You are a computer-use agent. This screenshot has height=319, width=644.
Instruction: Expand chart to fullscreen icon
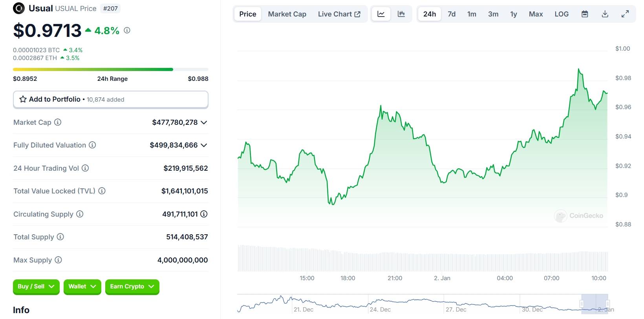(625, 14)
